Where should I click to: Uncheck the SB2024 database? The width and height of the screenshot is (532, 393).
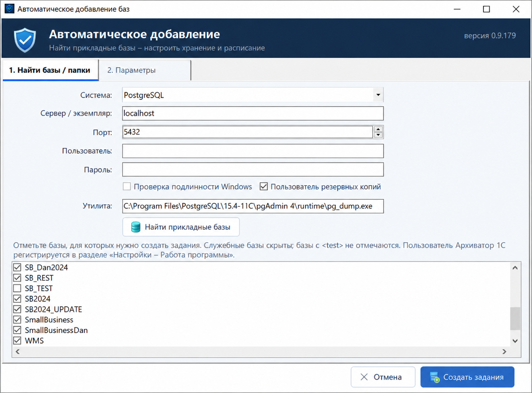coord(17,299)
